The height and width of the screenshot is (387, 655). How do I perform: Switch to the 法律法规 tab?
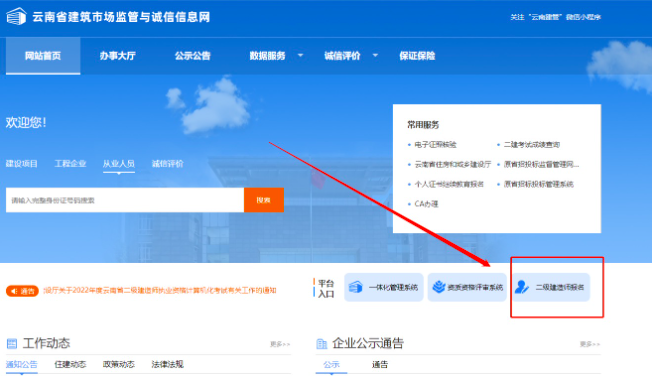[x=168, y=364]
